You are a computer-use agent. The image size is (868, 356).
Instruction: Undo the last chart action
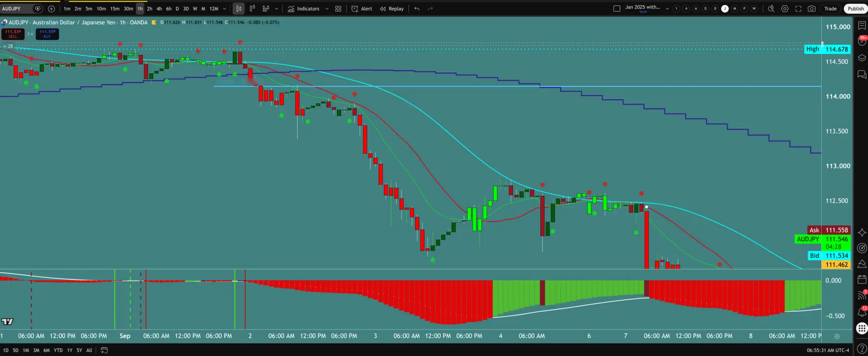pyautogui.click(x=417, y=9)
